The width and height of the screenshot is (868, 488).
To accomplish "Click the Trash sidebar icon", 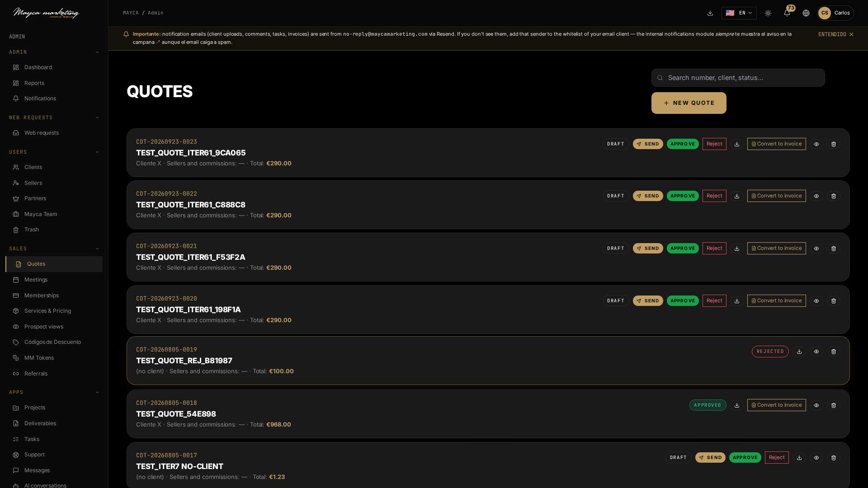I will [16, 230].
